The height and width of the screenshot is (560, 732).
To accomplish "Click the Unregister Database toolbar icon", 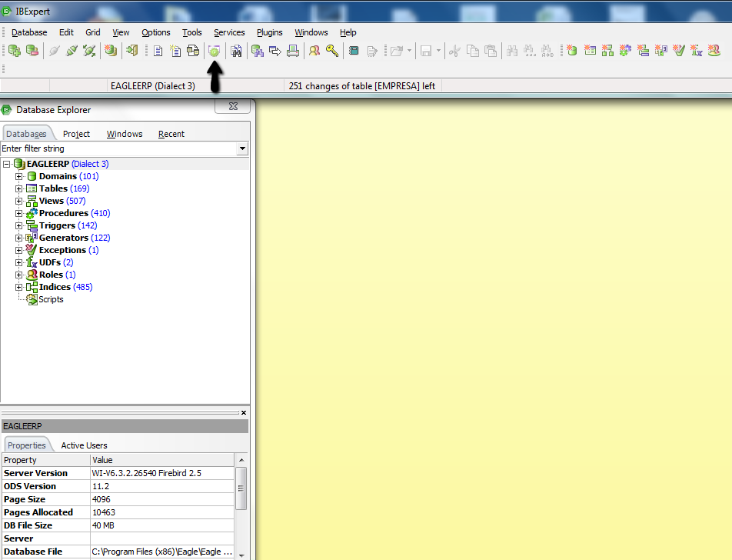I will [x=32, y=51].
